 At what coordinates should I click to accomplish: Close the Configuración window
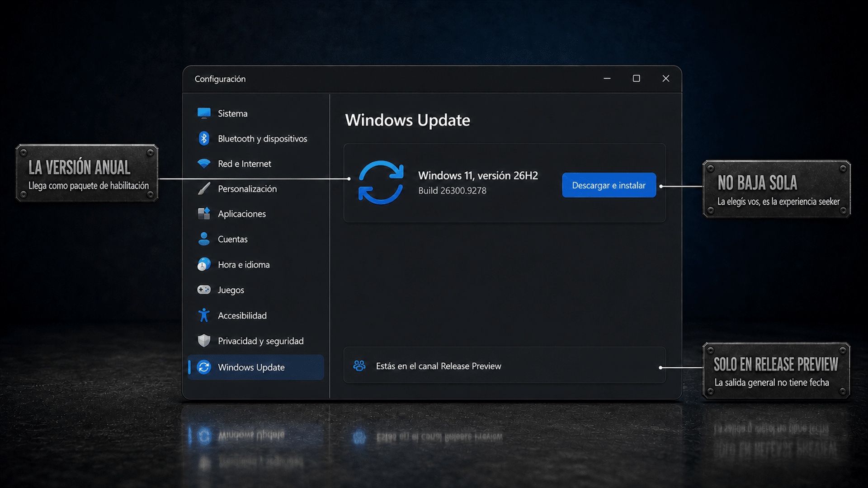click(666, 79)
